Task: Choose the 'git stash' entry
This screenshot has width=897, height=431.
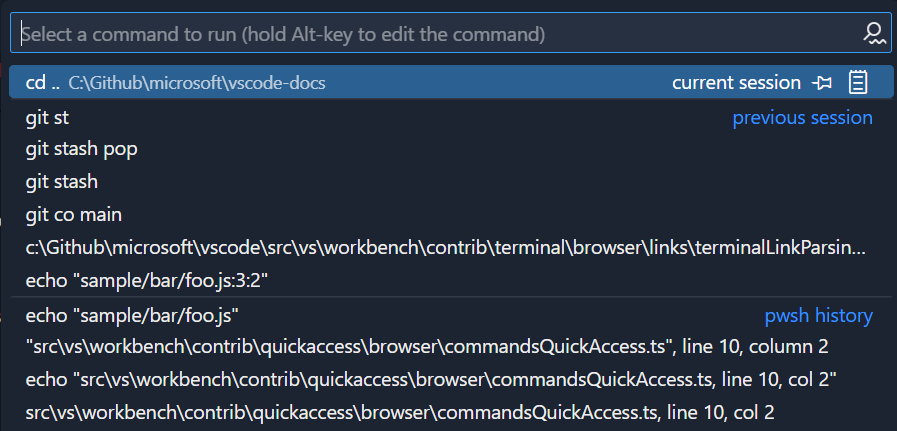Action: (x=62, y=182)
